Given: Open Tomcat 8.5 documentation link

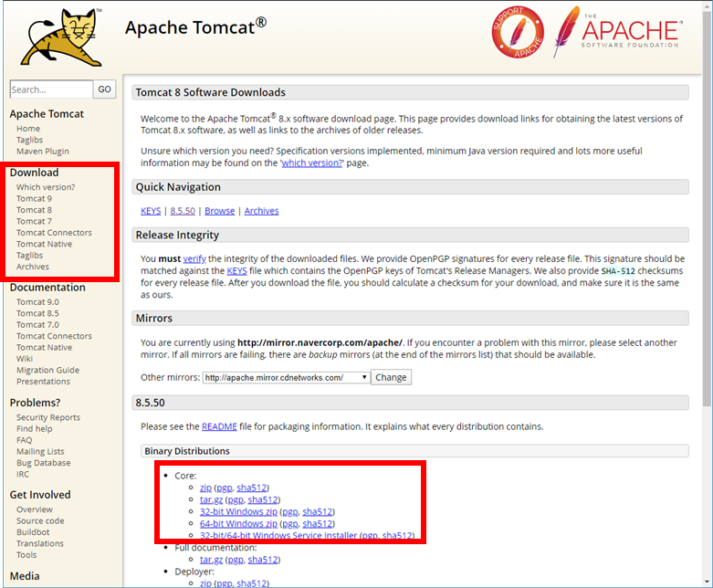Looking at the screenshot, I should (x=37, y=313).
